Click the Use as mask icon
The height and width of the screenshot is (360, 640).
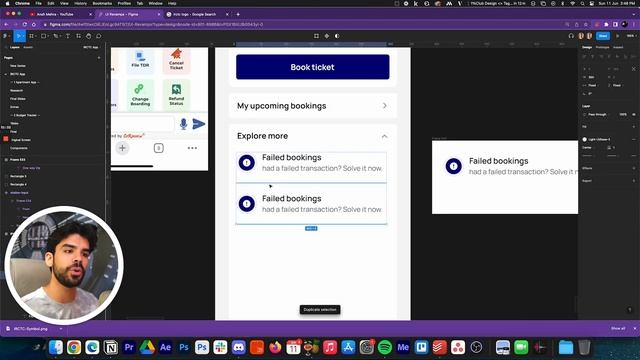tap(337, 36)
